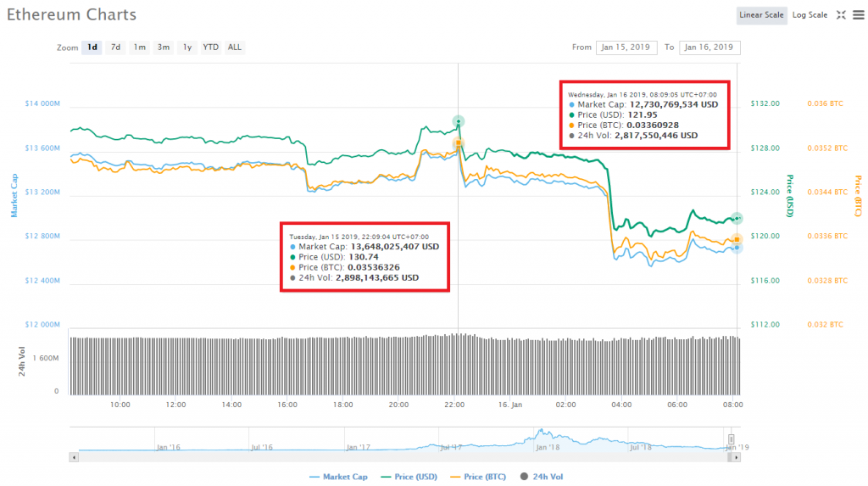868x486 pixels.
Task: Click orange BTC price marker at 22:09
Action: pos(459,143)
